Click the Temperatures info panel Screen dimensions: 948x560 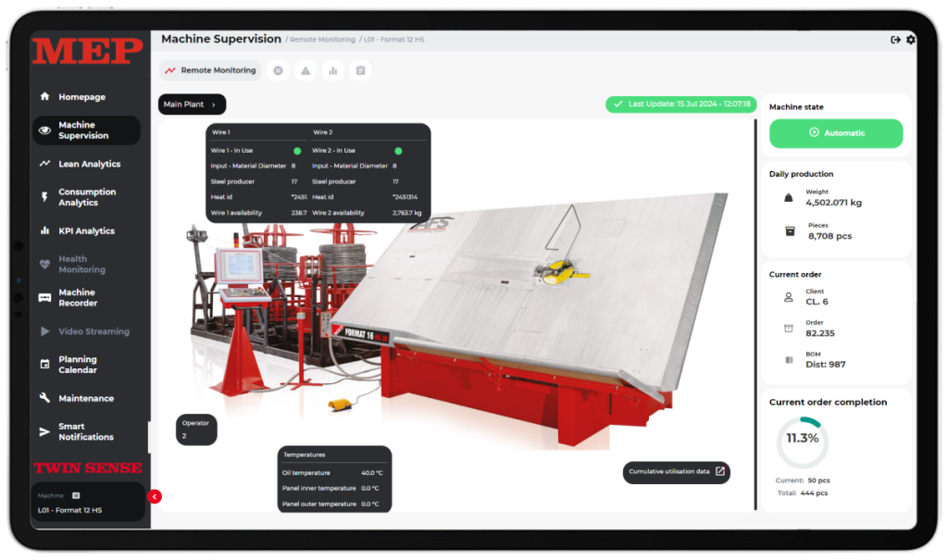334,479
